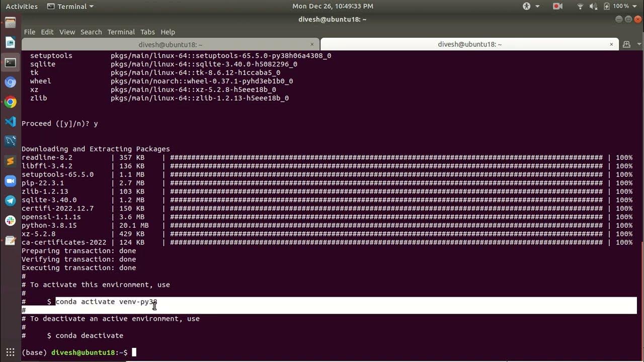Open the Edit menu
This screenshot has width=644, height=362.
pyautogui.click(x=47, y=32)
